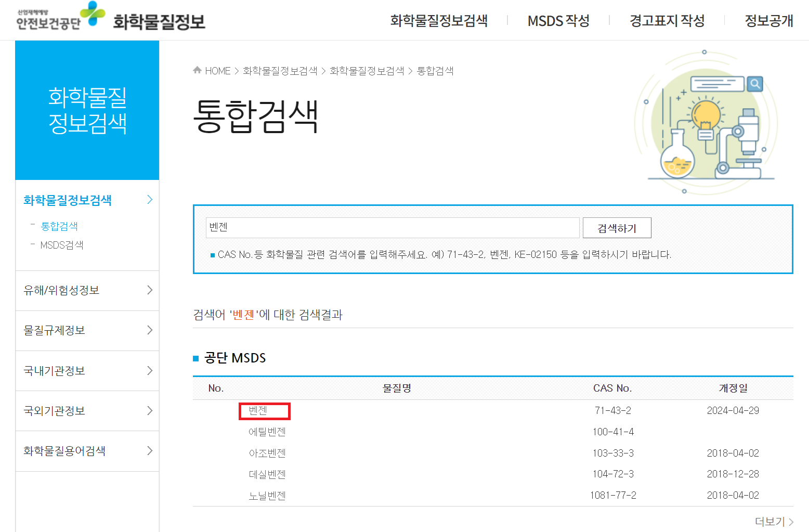Screen dimensions: 809x532
Task: Open the 에틸벤젠 search result
Action: click(267, 432)
